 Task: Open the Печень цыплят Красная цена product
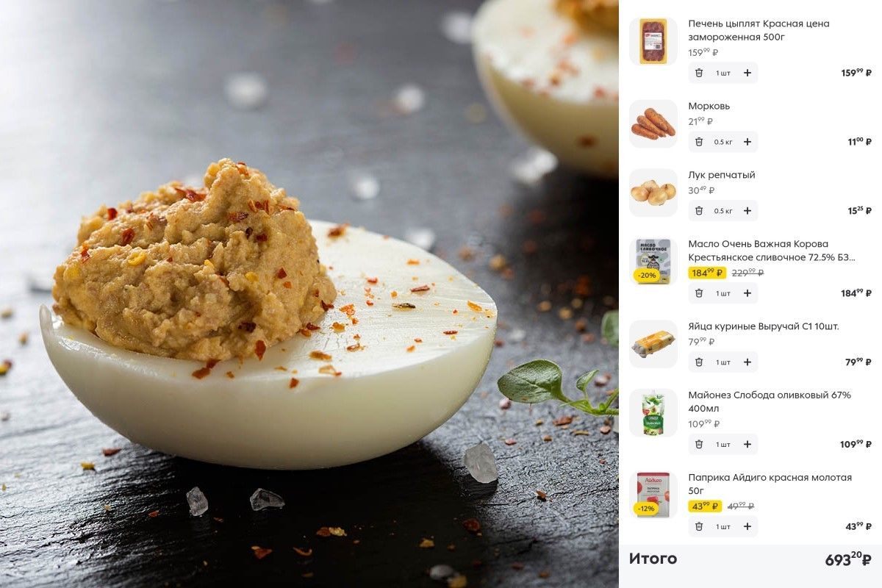click(759, 30)
